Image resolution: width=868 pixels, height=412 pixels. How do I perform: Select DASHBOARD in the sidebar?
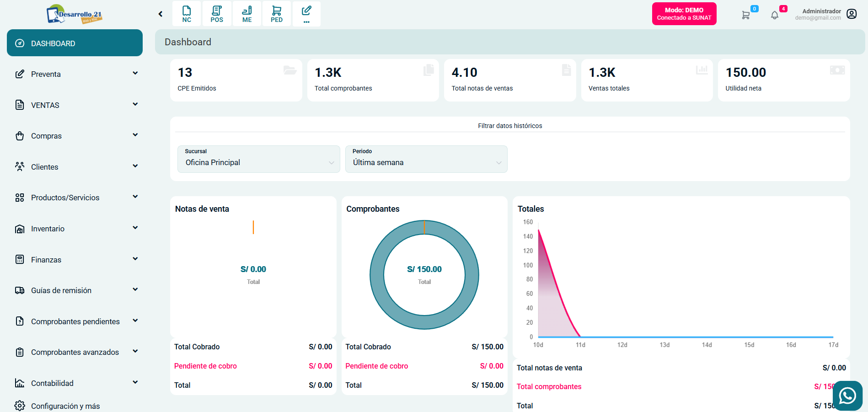(x=75, y=43)
